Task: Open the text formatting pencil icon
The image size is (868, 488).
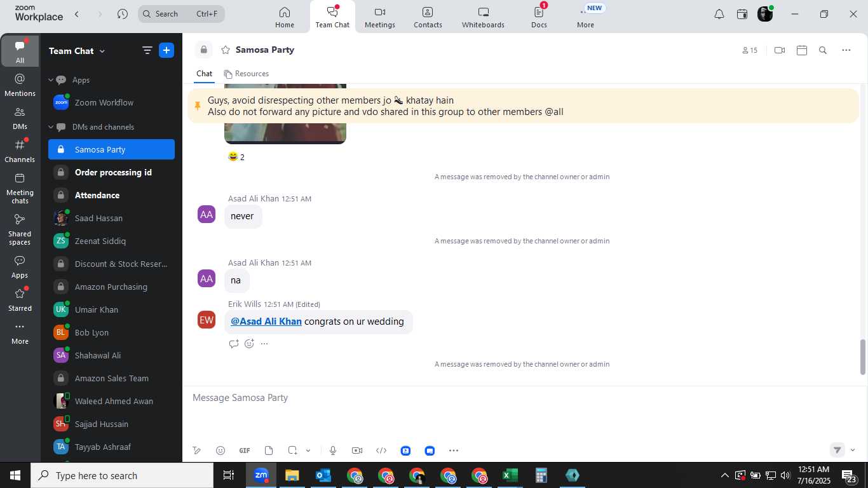Action: point(197,451)
